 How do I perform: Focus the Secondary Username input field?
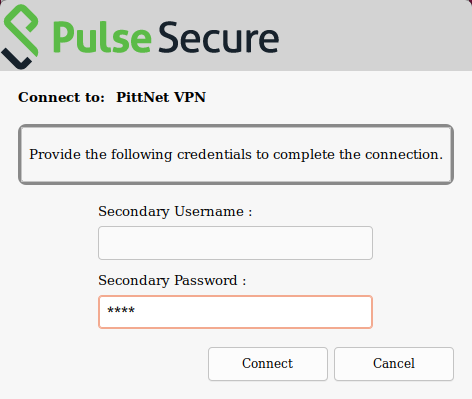point(235,243)
